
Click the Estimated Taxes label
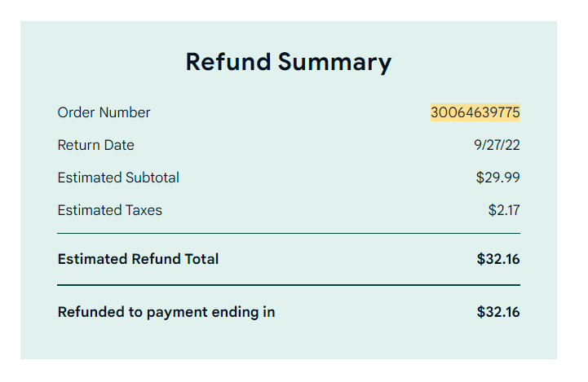(x=110, y=210)
